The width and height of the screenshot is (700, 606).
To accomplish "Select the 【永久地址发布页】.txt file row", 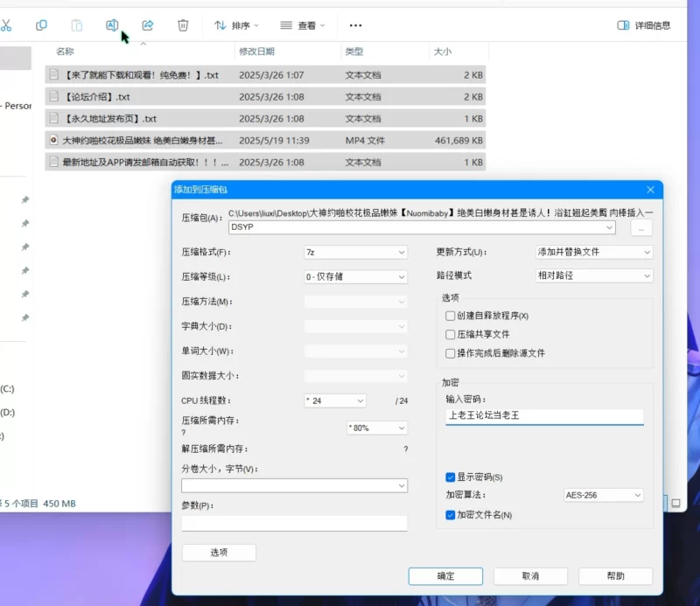I will 265,119.
